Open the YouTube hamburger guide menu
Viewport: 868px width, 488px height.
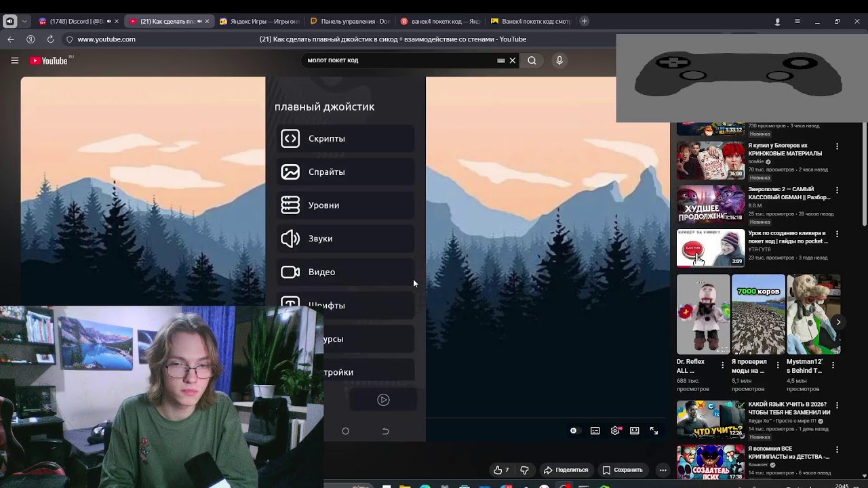[14, 60]
